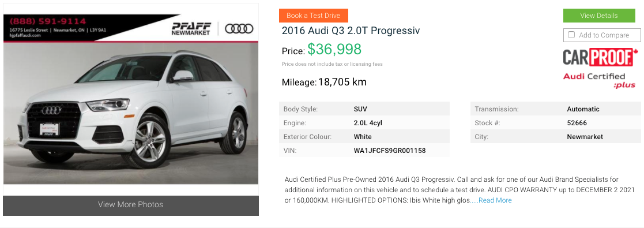
Task: Click the hjpfaffaudi.com web address
Action: (x=25, y=35)
